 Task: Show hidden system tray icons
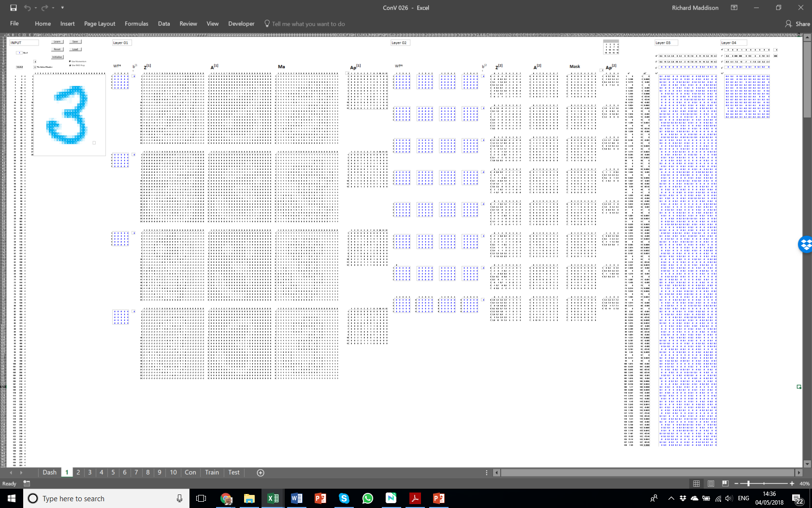coord(671,498)
